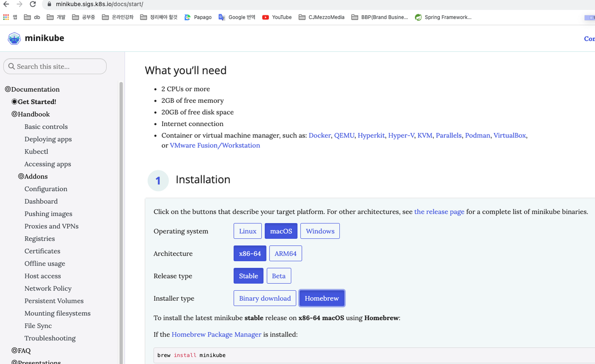595x364 pixels.
Task: Follow the VMware Fusion/Workstation link
Action: tap(215, 145)
